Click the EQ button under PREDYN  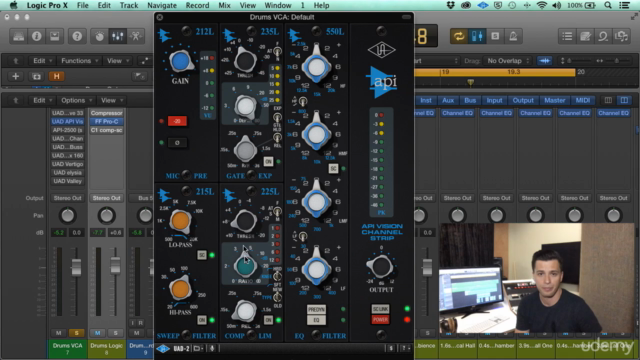click(x=317, y=320)
